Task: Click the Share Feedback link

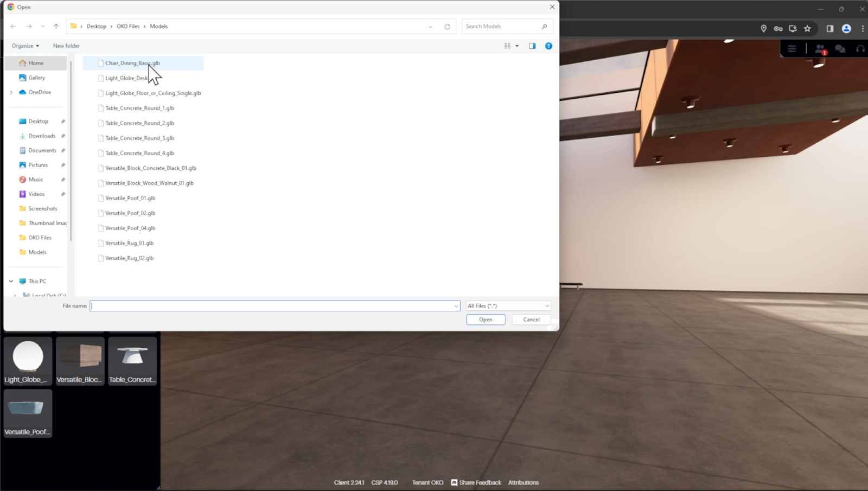Action: [480, 482]
